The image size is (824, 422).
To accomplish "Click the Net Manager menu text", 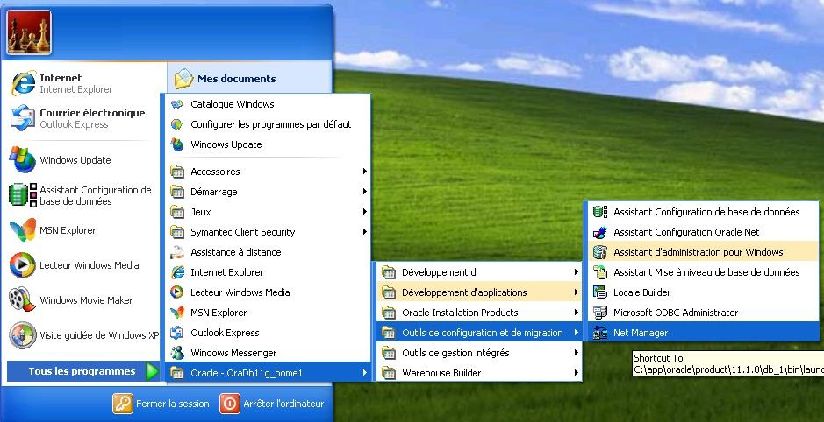I will [x=641, y=333].
